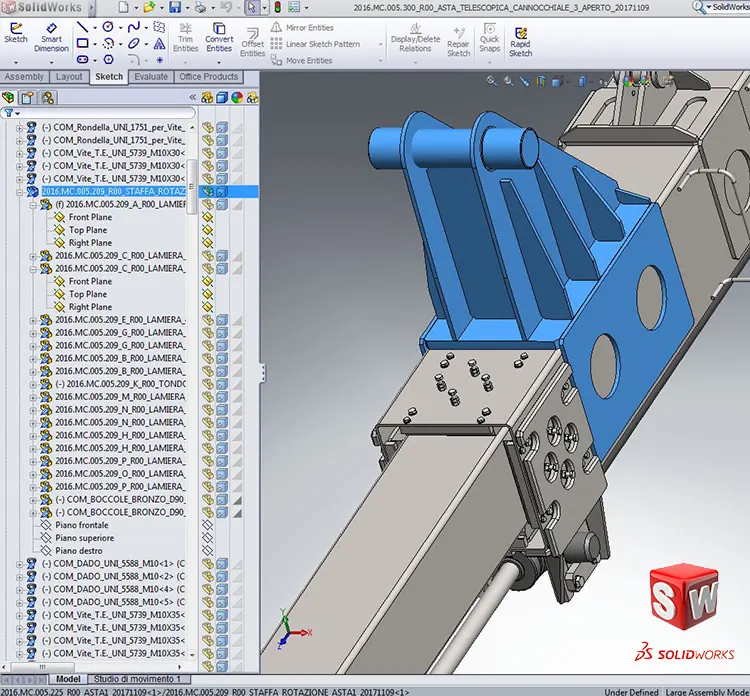Toggle hide/show for COM_BOCCOLE_BRONZO_D90 first row

point(208,499)
